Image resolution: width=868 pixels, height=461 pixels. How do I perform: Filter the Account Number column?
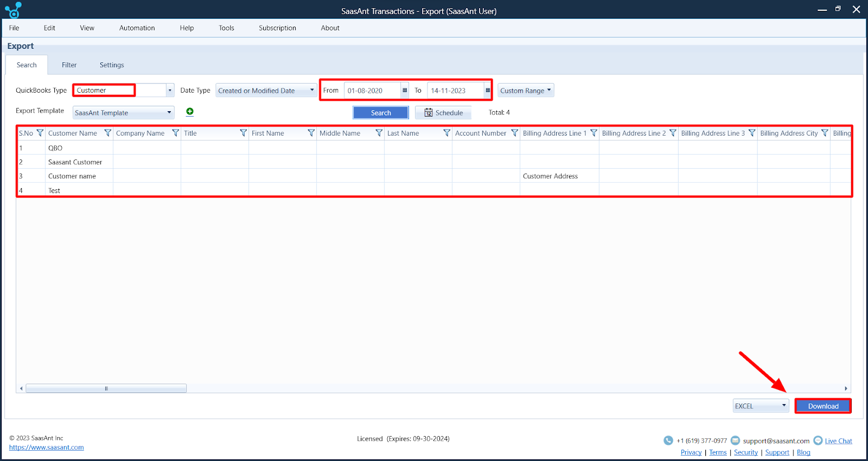point(514,133)
